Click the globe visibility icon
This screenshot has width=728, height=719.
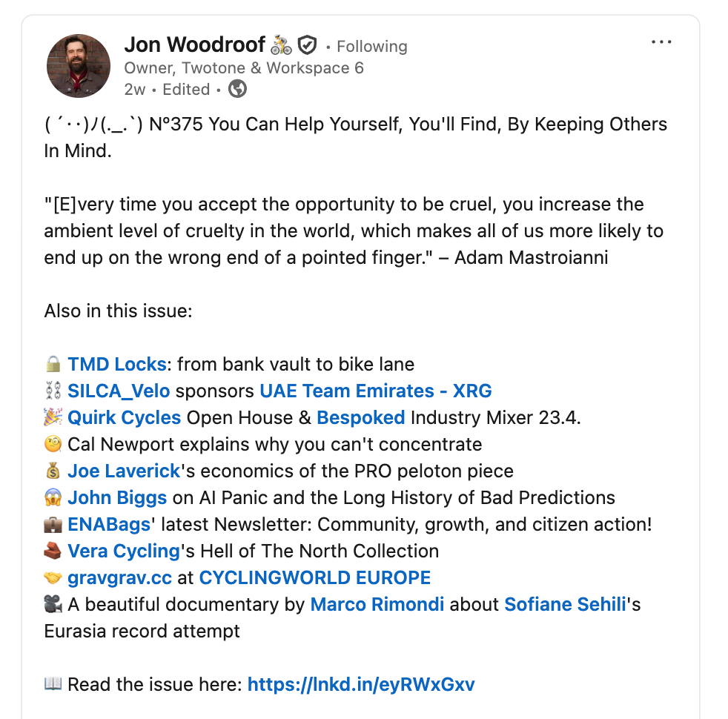point(237,89)
